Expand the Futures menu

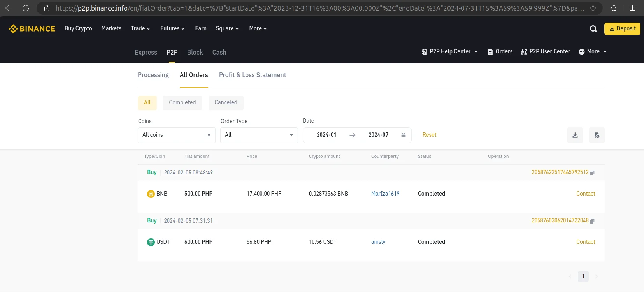click(x=172, y=28)
